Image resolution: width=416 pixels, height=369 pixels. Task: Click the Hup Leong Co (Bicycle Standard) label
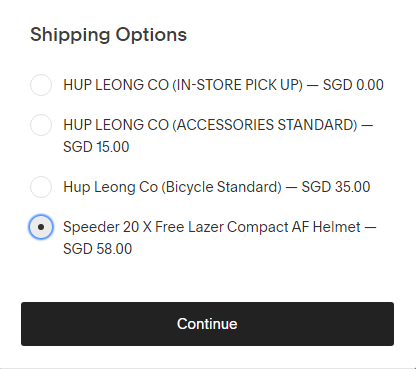pos(172,187)
